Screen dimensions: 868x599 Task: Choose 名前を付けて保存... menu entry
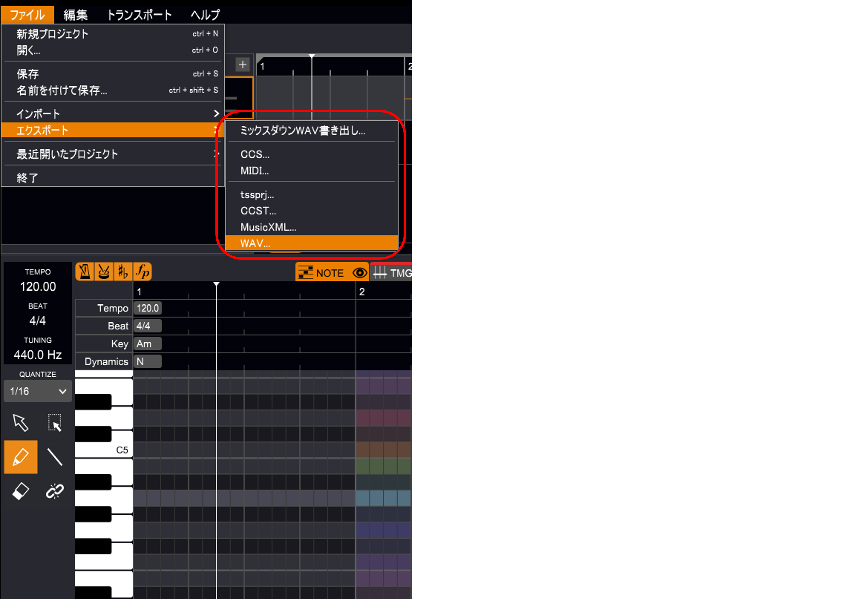(113, 90)
